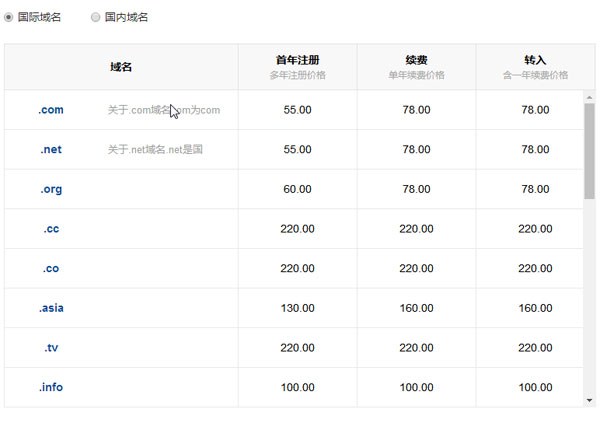Screen dimensions: 600x423
Task: Click the 续费 column header
Action: [416, 60]
